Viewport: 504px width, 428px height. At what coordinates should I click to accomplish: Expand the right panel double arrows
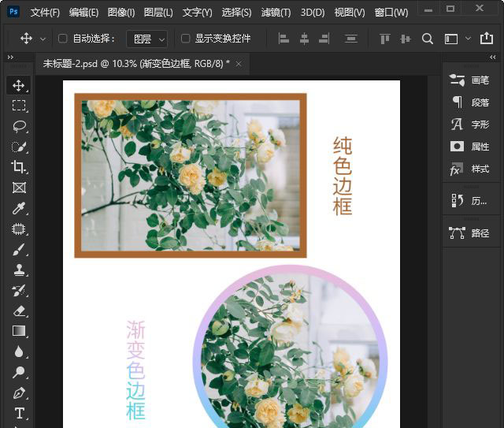493,58
